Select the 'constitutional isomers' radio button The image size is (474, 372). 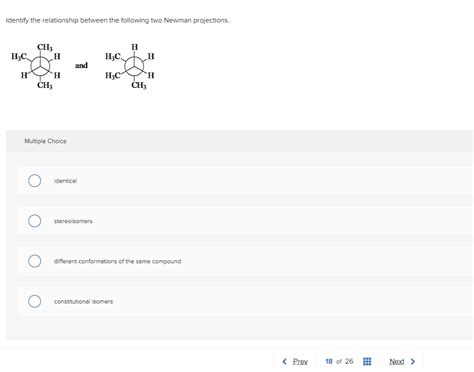click(x=35, y=301)
